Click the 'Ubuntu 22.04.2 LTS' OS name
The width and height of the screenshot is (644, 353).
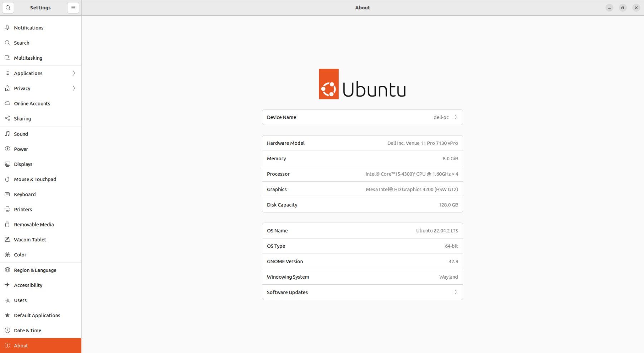[437, 231]
